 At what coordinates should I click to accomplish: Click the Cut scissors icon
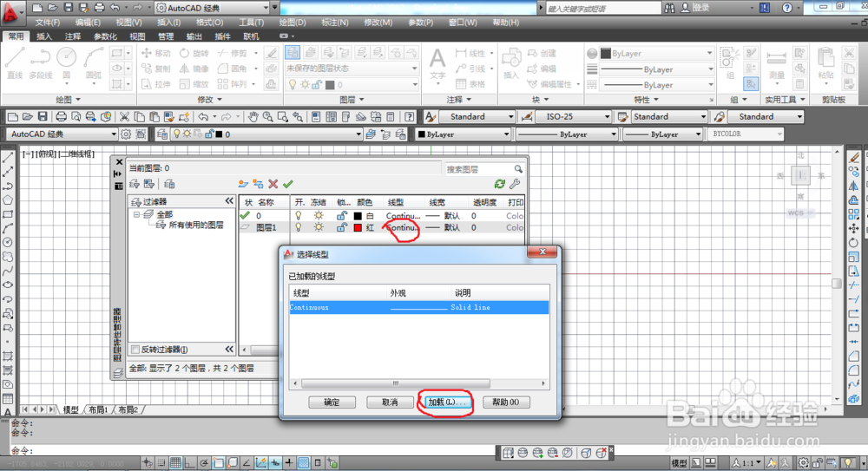click(124, 117)
